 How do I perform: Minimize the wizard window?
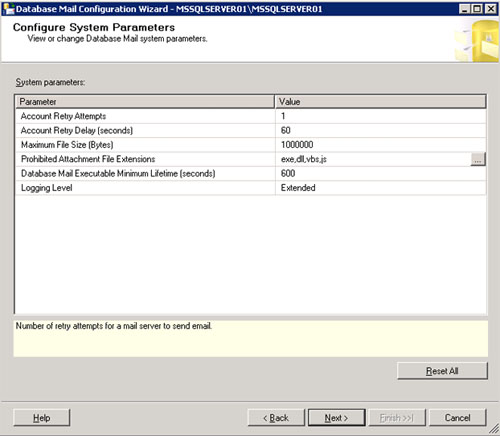[x=464, y=9]
